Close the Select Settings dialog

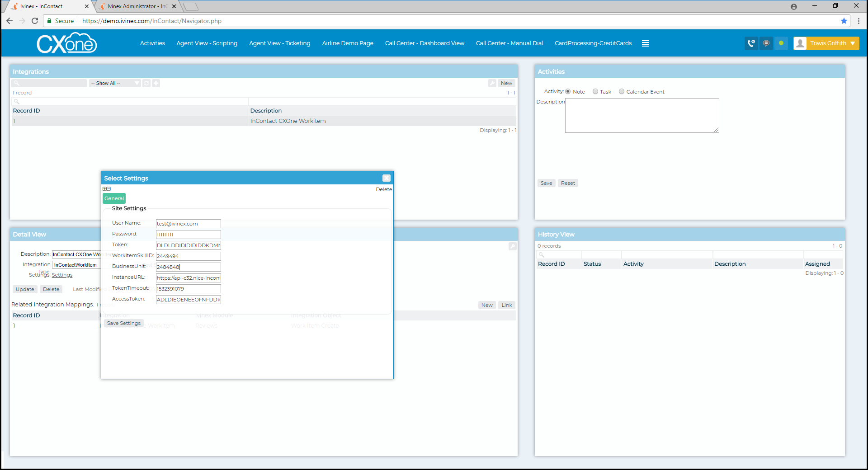[x=387, y=178]
